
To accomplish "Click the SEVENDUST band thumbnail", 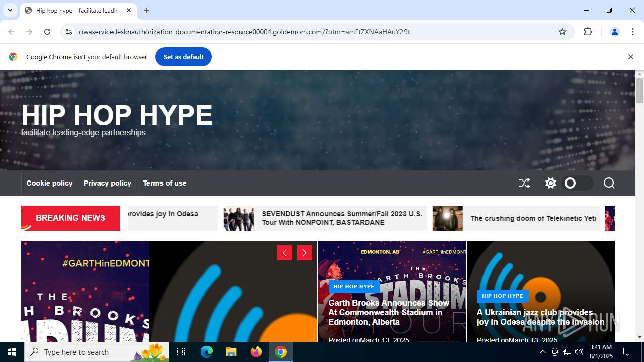I will coord(239,218).
